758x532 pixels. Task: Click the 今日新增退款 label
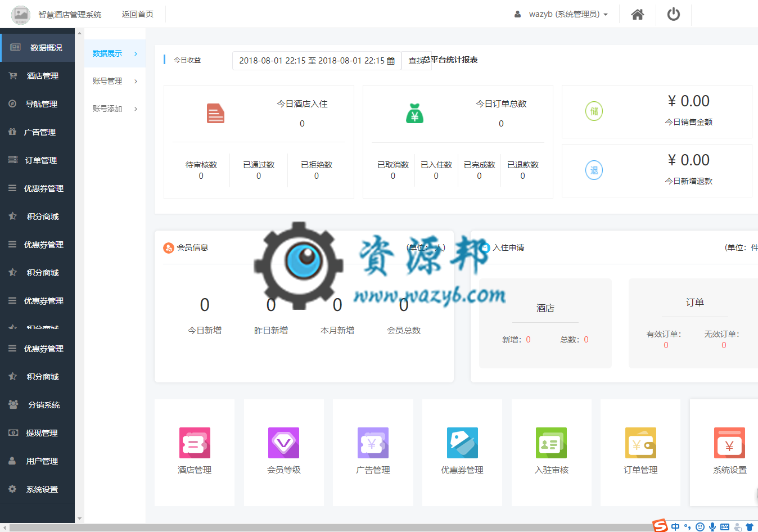689,181
